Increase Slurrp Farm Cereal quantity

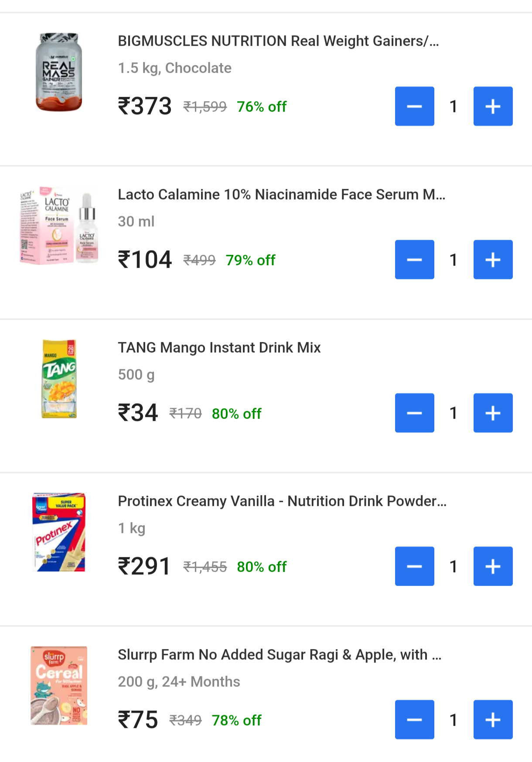(493, 720)
